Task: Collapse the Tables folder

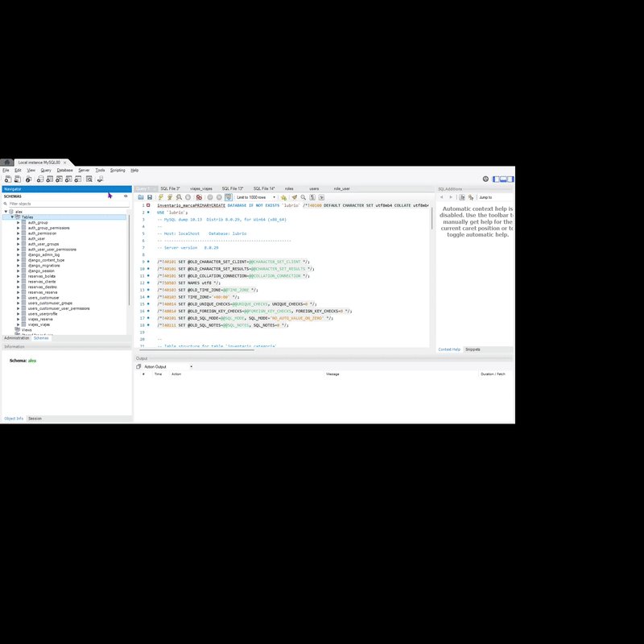Action: [x=12, y=217]
